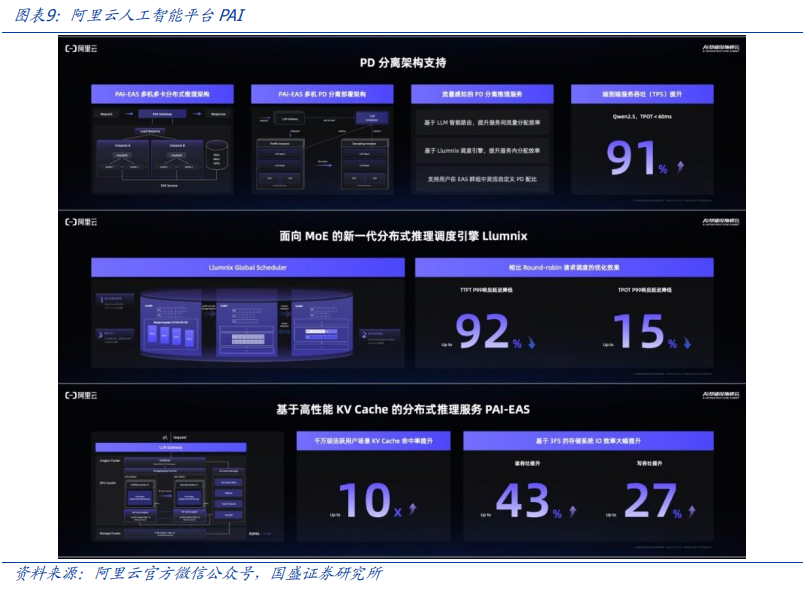This screenshot has width=809, height=594.
Task: Click the up arrow beside 43%
Action: point(572,511)
